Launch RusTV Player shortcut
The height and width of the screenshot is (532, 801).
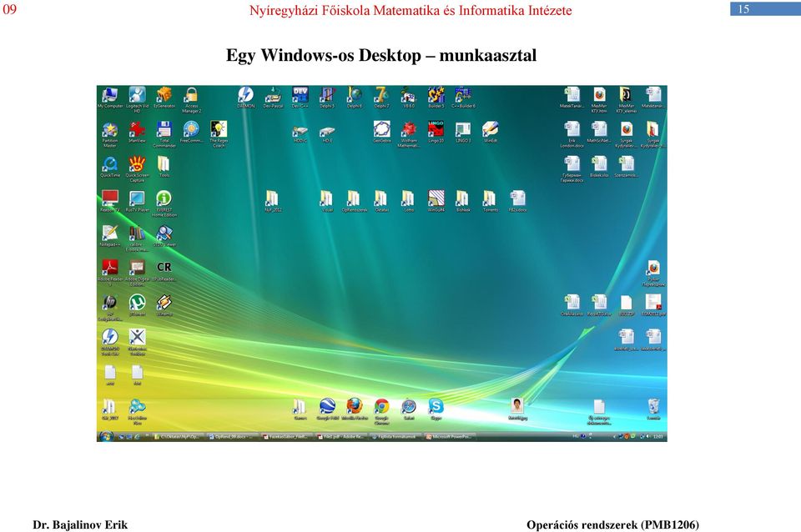(137, 202)
